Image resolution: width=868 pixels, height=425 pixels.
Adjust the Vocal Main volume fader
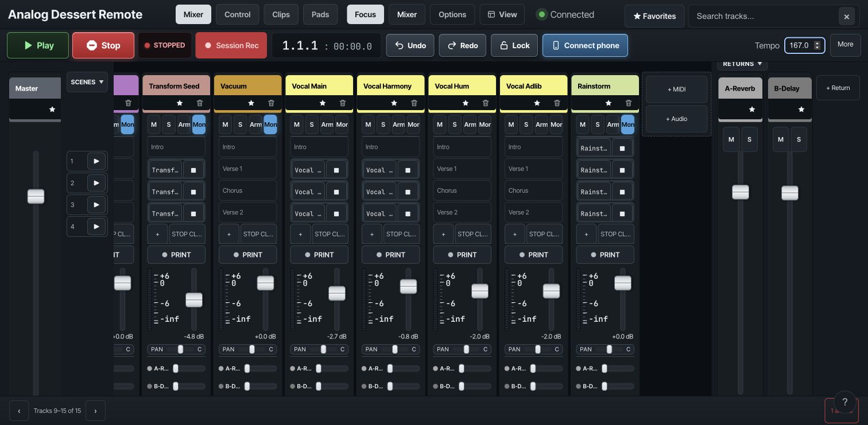337,293
